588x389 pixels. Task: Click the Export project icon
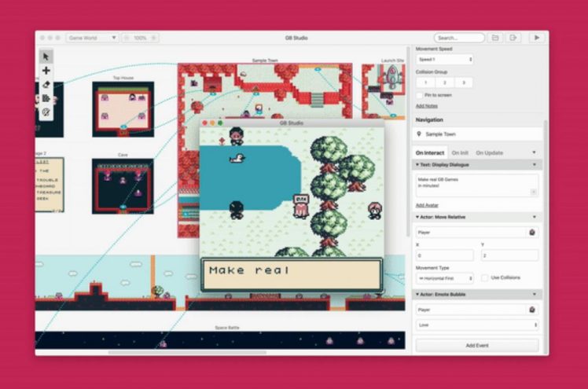513,38
